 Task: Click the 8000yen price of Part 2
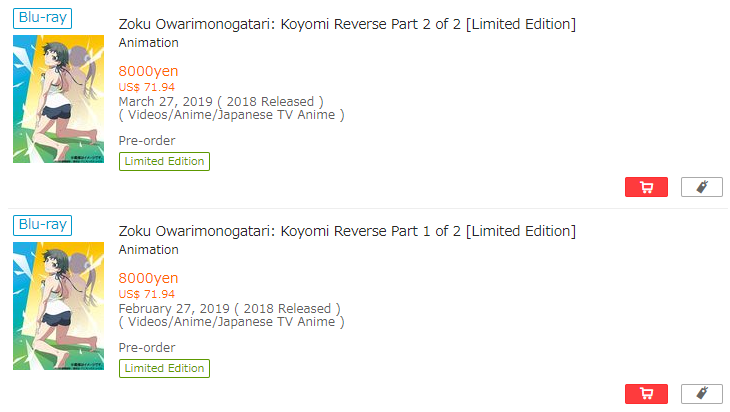pos(148,71)
